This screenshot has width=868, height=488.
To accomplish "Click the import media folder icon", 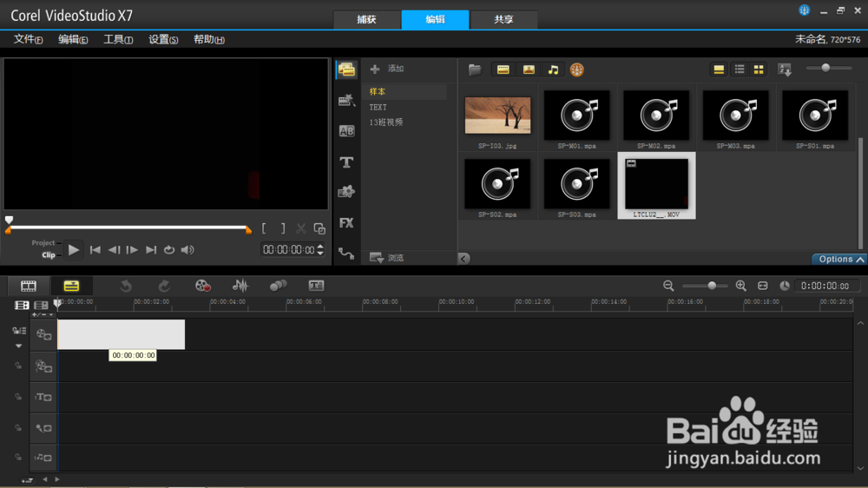I will point(475,69).
